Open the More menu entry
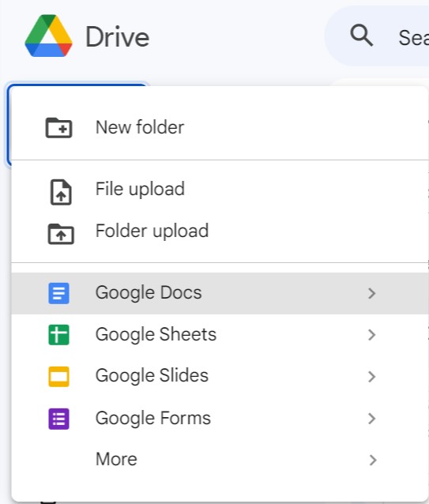 (x=220, y=460)
